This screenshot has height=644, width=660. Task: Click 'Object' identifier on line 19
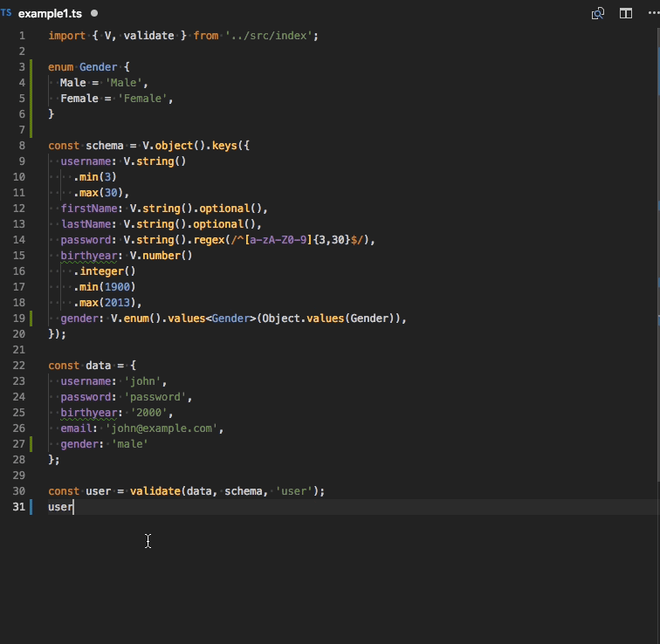tap(281, 319)
